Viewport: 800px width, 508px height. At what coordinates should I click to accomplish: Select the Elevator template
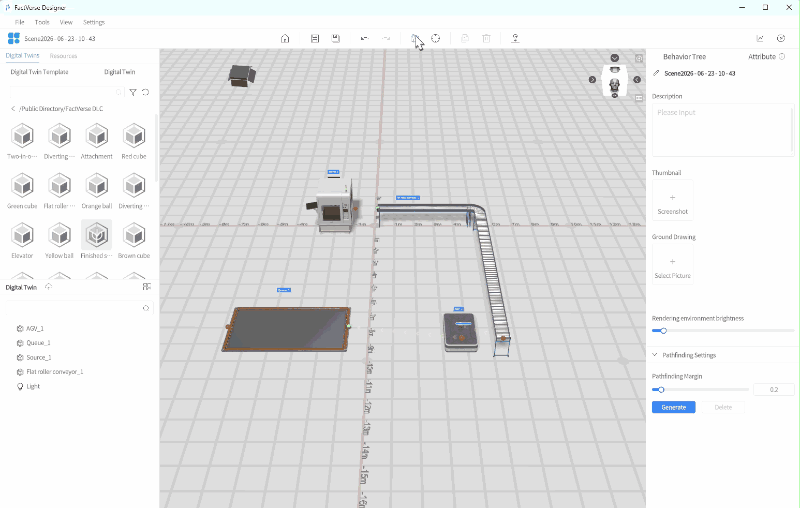point(22,240)
